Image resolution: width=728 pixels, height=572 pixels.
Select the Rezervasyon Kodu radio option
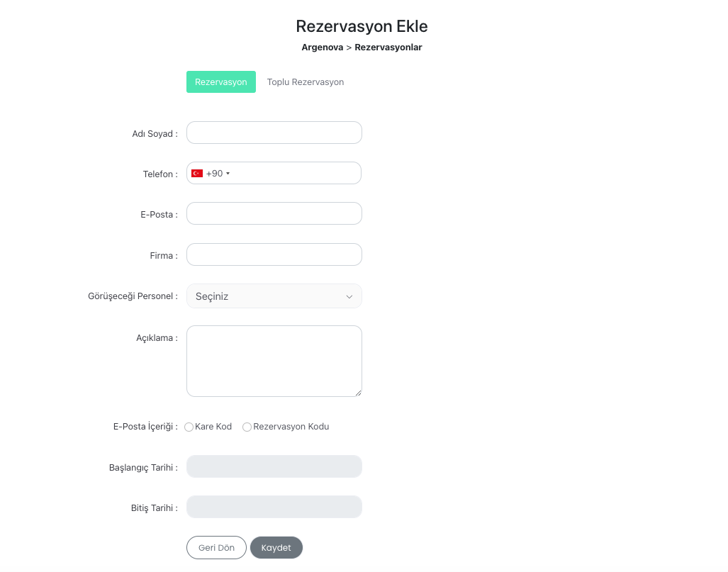point(247,427)
